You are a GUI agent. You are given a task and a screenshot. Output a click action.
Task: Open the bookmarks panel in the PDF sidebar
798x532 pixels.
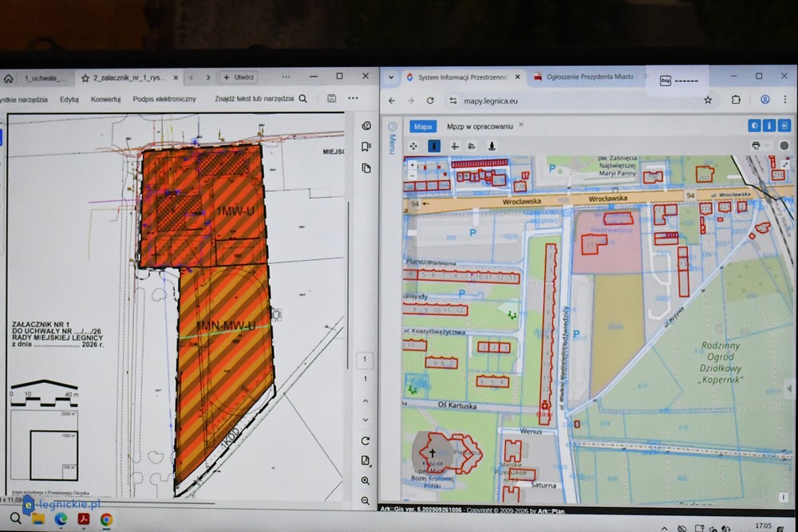(366, 147)
